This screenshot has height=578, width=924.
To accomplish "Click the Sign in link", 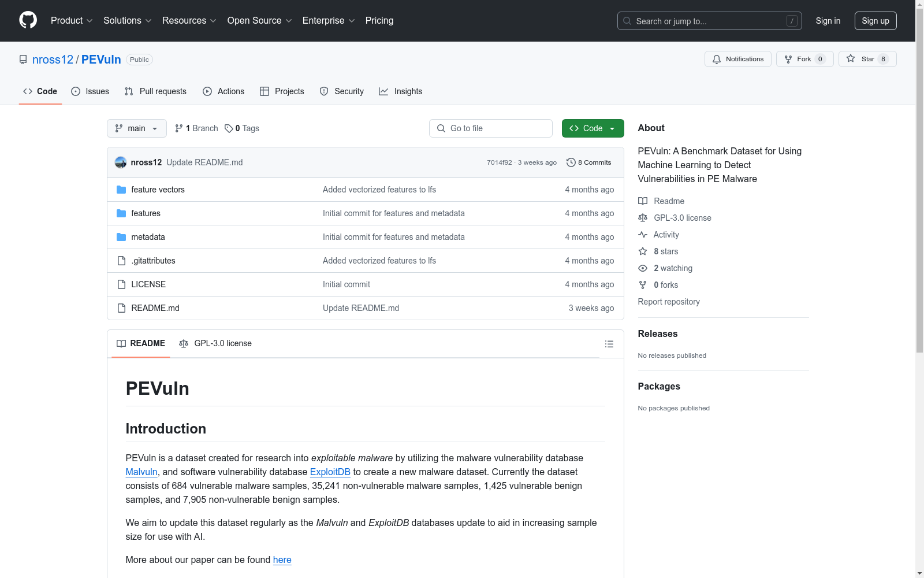I will tap(828, 21).
